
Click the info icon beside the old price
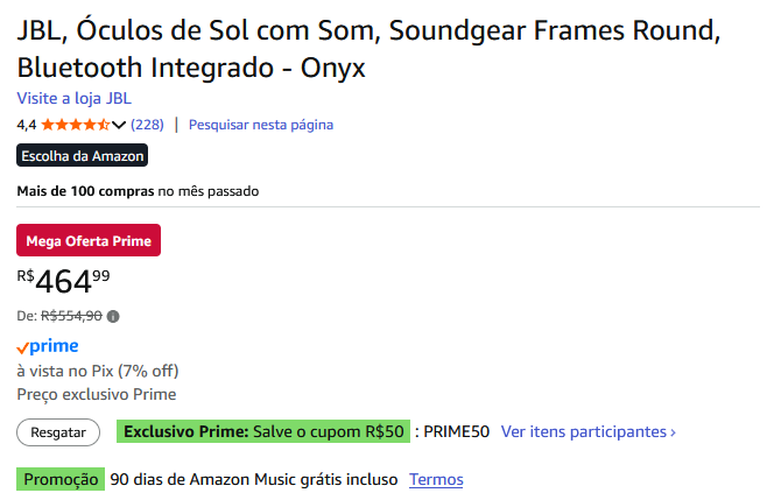(x=113, y=317)
